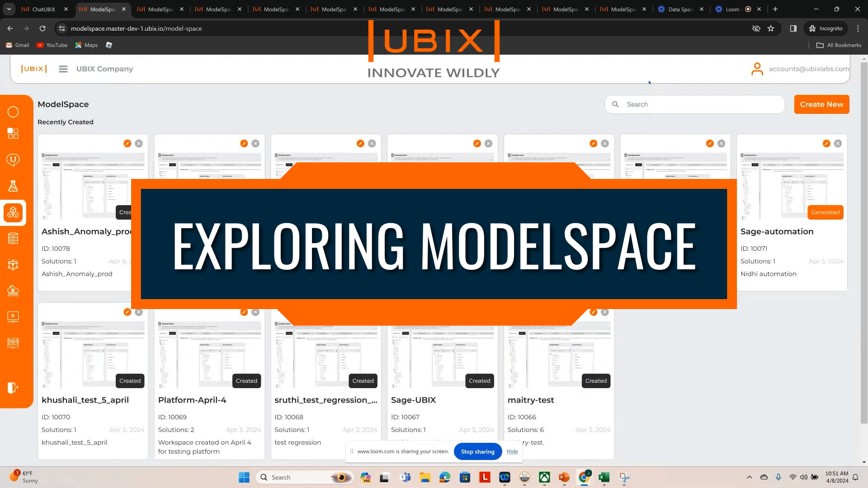Open the user account profile icon
This screenshot has width=868, height=488.
757,69
